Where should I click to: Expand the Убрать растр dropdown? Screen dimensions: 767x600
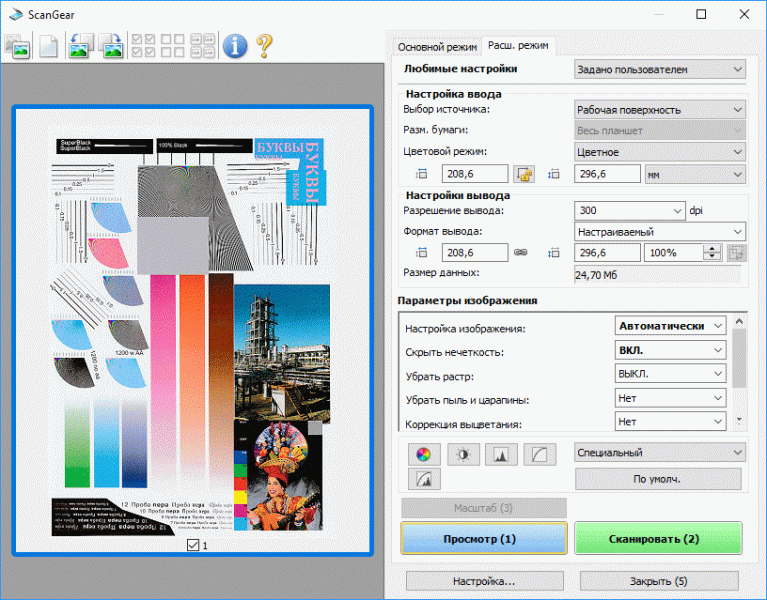coord(669,374)
